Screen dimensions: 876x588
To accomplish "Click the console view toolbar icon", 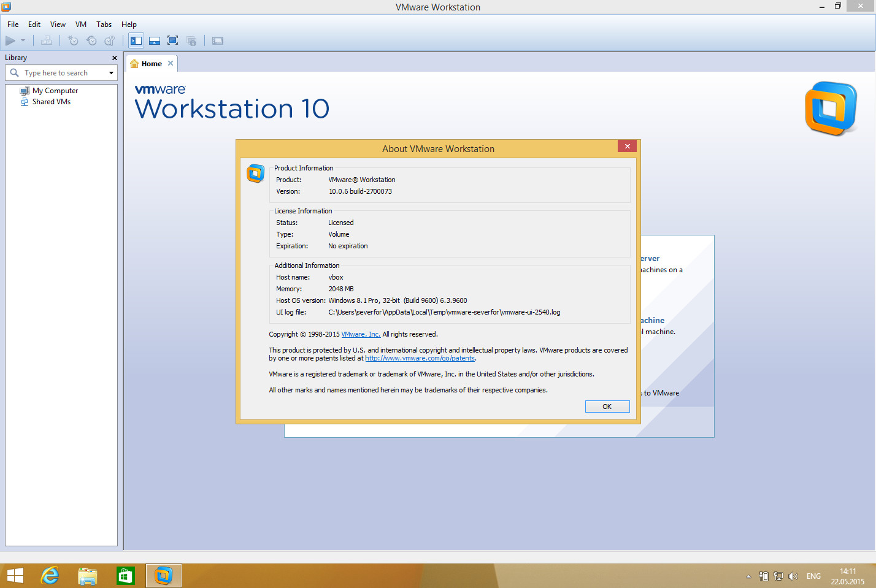I will click(218, 40).
